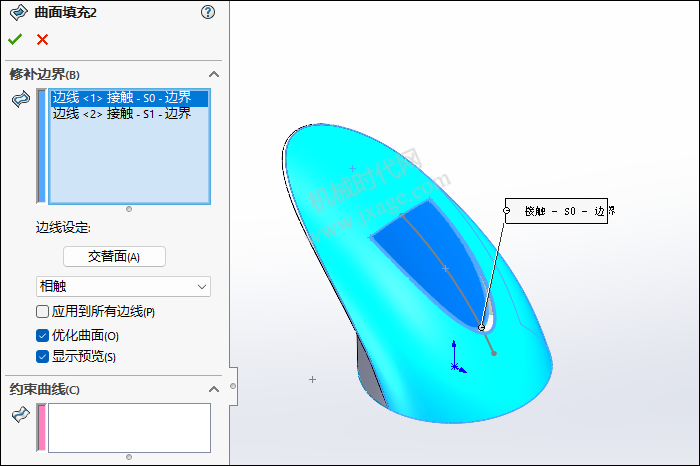
Task: Click the boundary list resize handle dot
Action: point(129,209)
